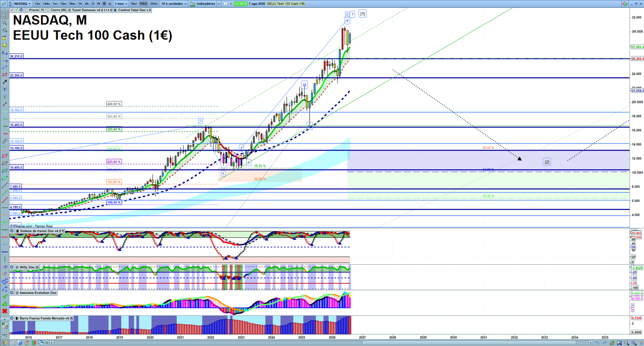644x346 pixels.
Task: Click the green up arrow icon
Action: 17,10
